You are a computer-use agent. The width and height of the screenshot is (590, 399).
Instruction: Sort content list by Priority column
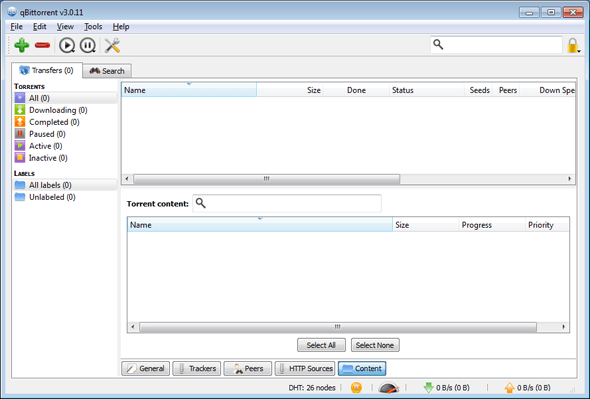[x=547, y=225]
